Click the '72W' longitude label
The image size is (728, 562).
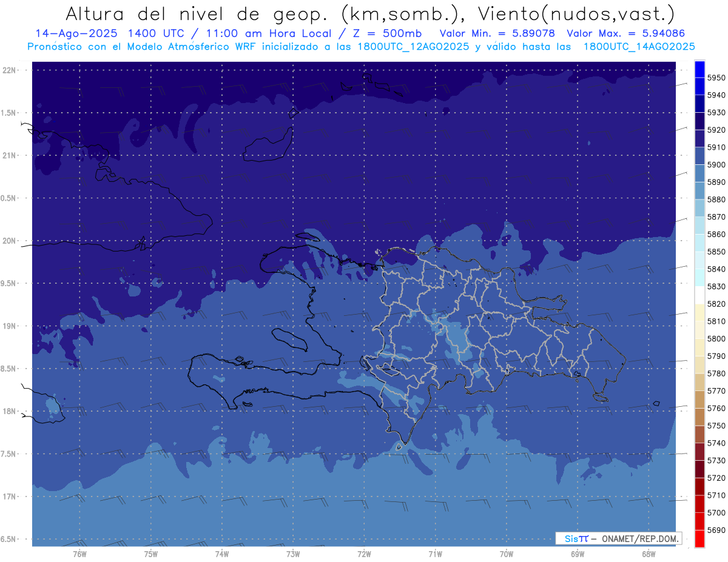364,554
